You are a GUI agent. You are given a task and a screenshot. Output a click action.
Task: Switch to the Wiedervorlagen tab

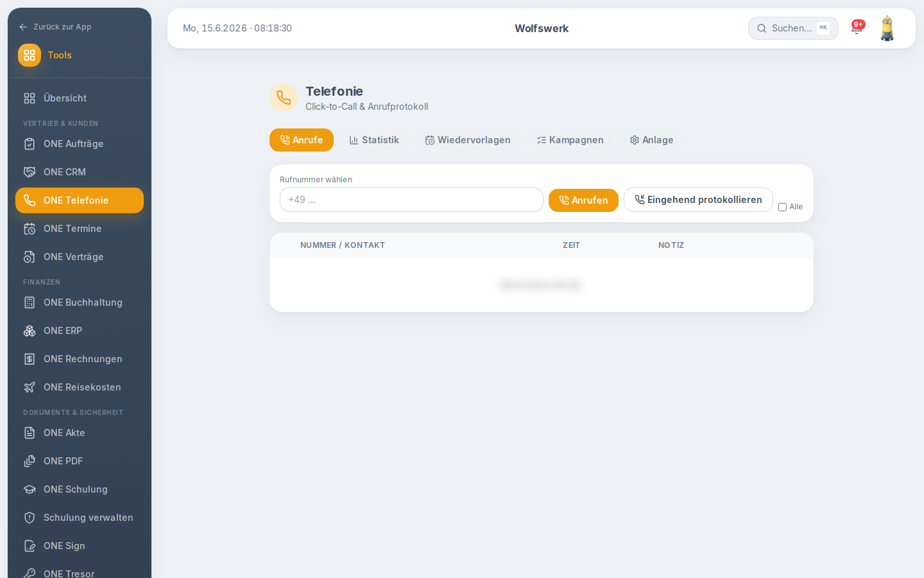click(468, 140)
